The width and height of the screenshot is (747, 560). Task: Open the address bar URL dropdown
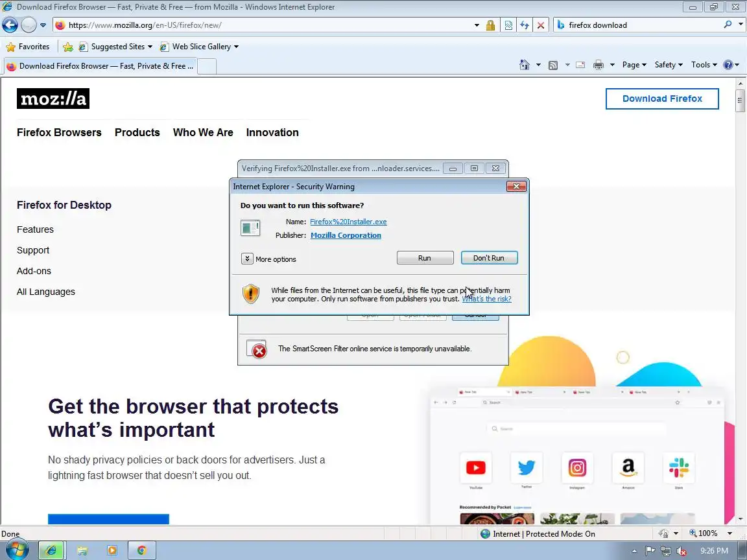point(477,25)
